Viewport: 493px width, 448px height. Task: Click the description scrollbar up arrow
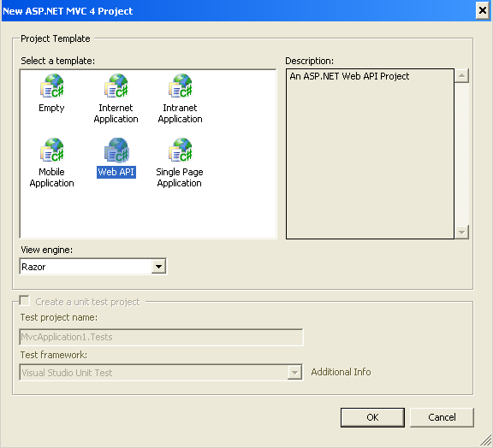click(462, 75)
